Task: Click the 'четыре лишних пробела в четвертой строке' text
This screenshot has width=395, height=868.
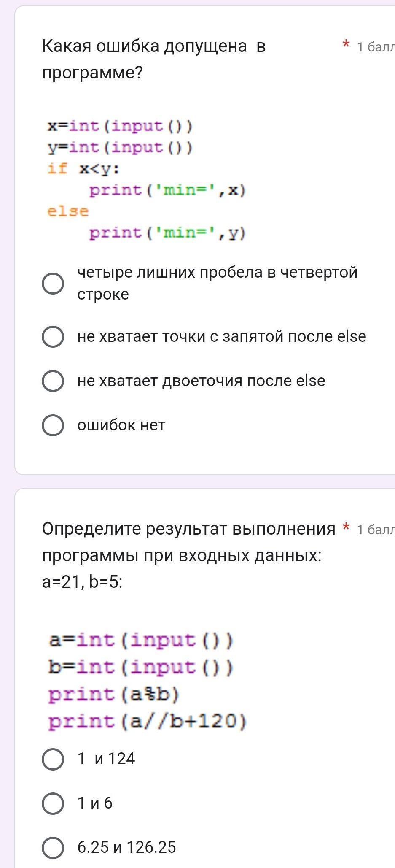Action: [x=217, y=283]
